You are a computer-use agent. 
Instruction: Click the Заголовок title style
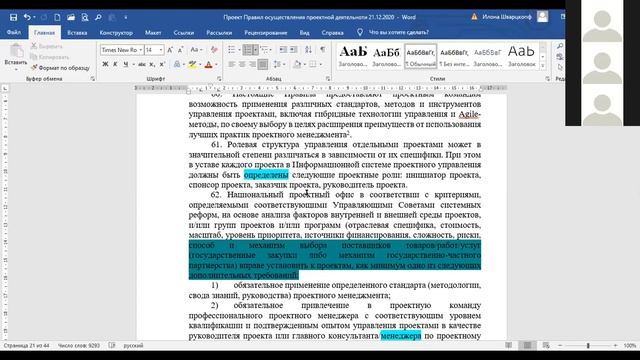(522, 56)
